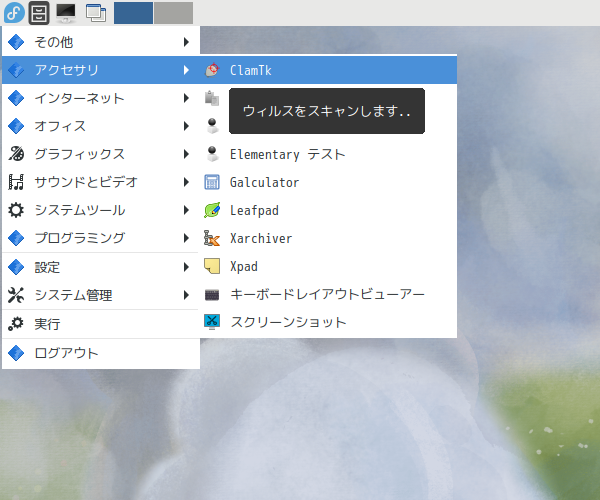The height and width of the screenshot is (500, 600).
Task: Launch Leafpad text editor
Action: [328, 210]
